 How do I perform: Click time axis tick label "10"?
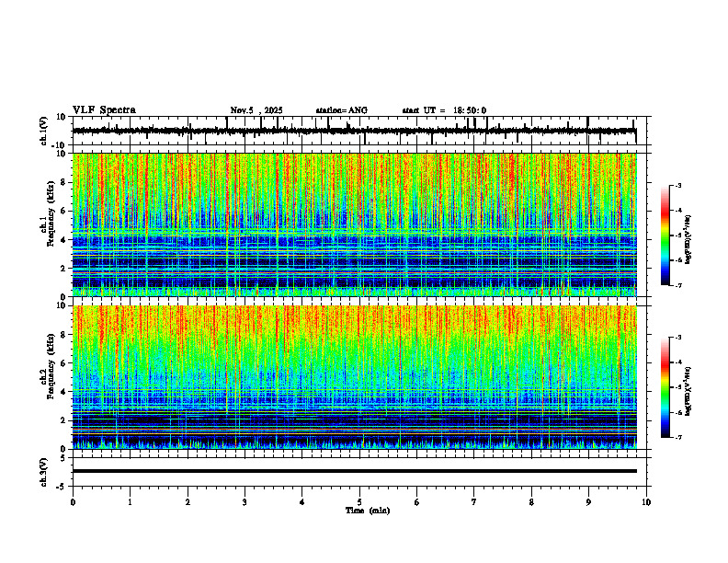coord(646,502)
